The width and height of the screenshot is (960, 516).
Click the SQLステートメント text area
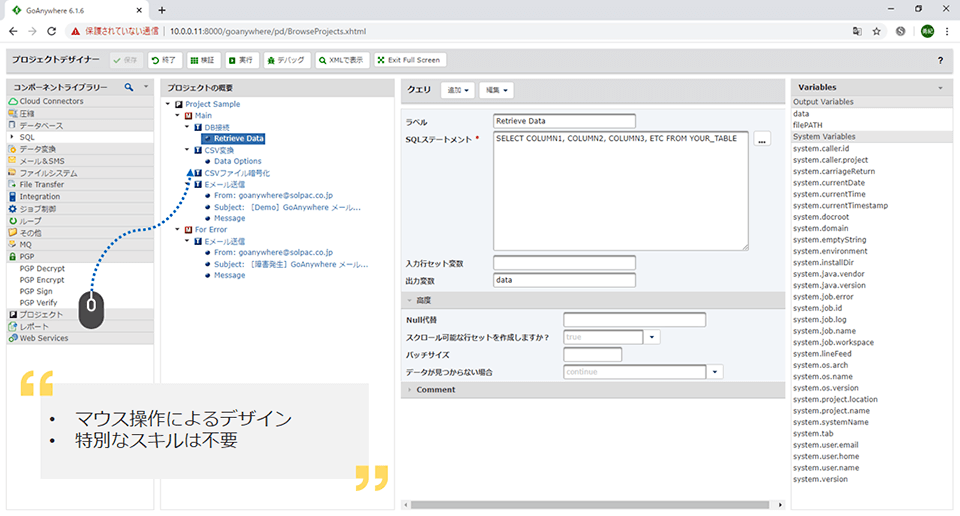621,191
